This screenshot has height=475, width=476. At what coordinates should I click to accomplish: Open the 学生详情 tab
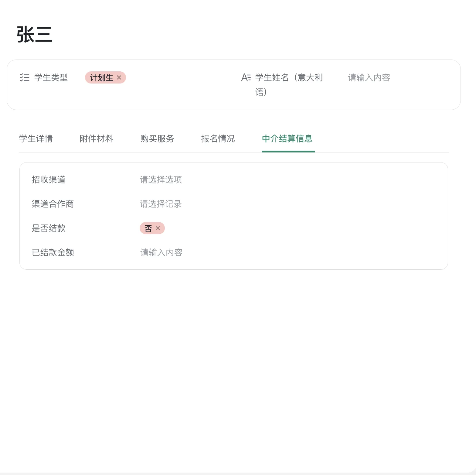(x=36, y=139)
